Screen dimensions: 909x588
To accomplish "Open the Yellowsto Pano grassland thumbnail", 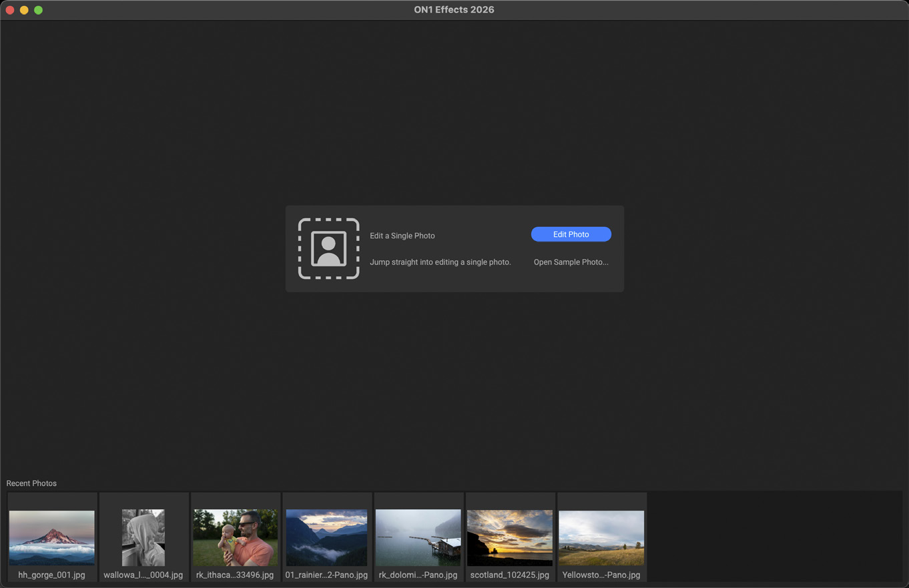I will tap(601, 538).
